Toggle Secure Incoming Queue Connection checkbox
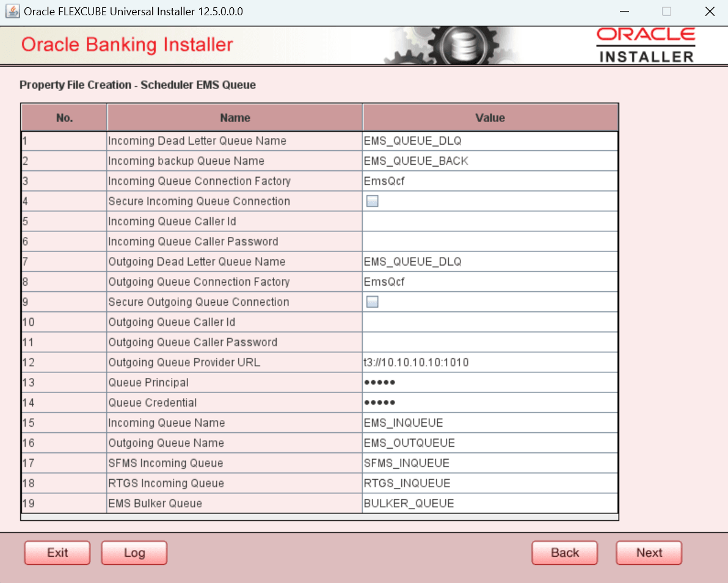728x583 pixels. (x=373, y=201)
